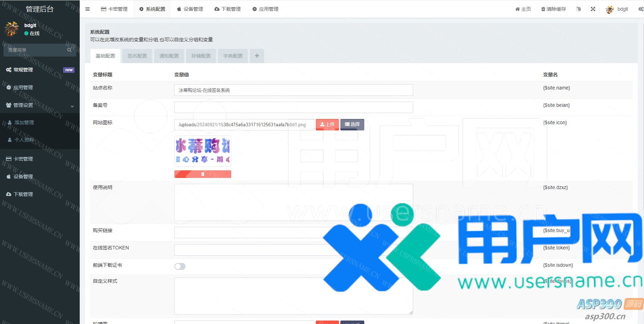Click the red 上传 upload button
The width and height of the screenshot is (644, 324).
[x=327, y=125]
